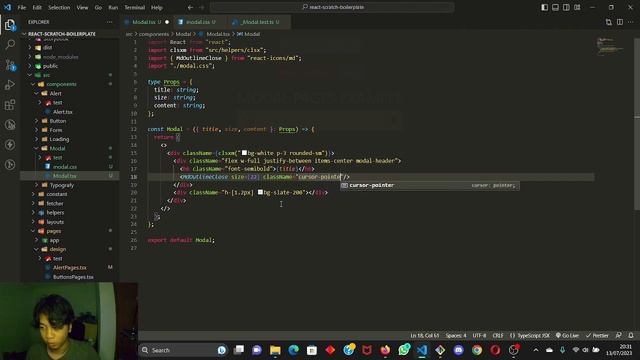640x360 pixels.
Task: Open editor more actions ellipsis
Action: pyautogui.click(x=631, y=22)
